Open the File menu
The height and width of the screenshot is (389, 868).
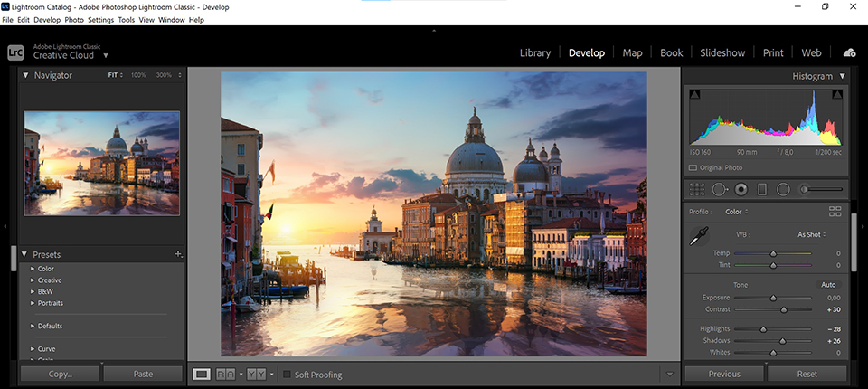click(8, 20)
